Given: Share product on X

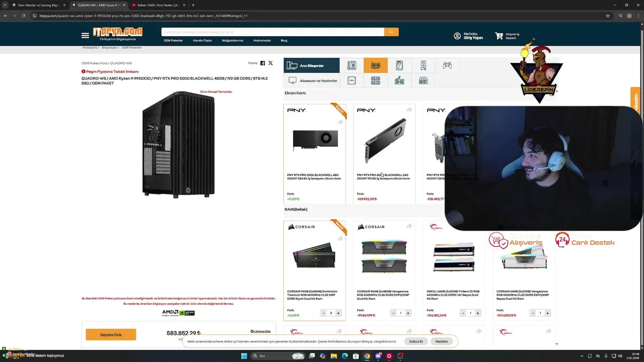Looking at the screenshot, I should [x=271, y=63].
